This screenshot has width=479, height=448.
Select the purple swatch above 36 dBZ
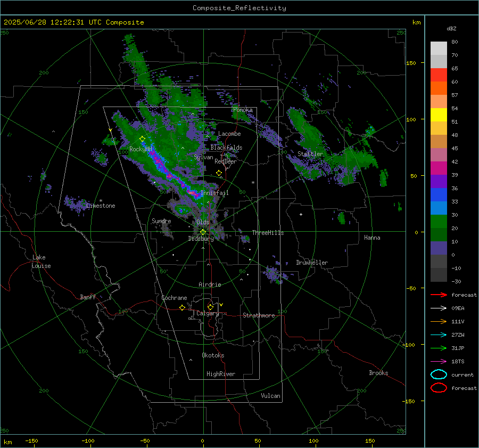pyautogui.click(x=439, y=181)
